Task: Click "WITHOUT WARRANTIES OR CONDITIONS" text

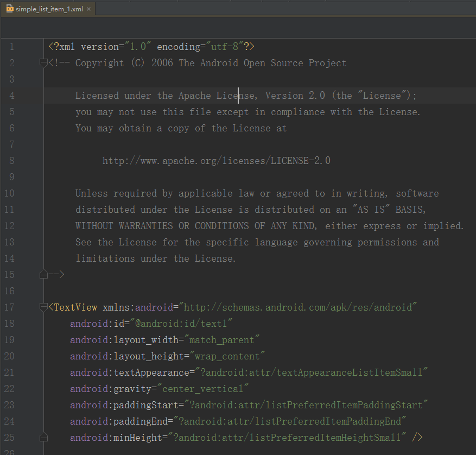Action: [162, 226]
